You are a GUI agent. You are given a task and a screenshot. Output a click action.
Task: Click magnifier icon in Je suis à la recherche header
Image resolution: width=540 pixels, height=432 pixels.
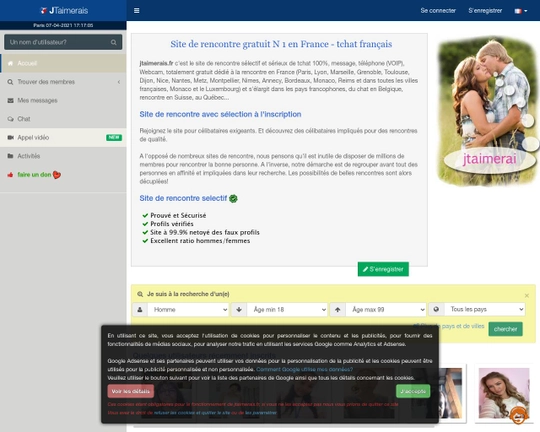click(140, 294)
